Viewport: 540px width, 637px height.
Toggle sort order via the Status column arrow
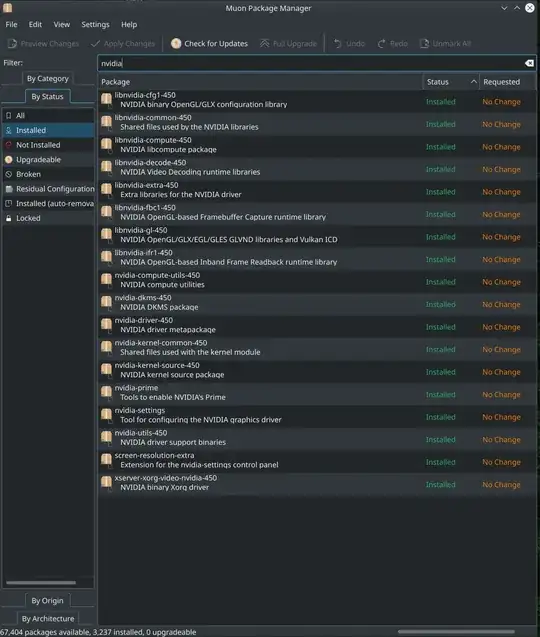point(473,82)
